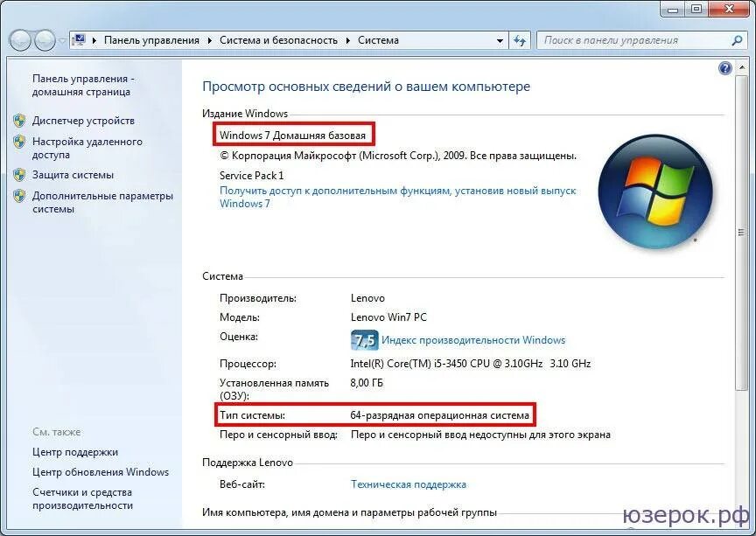The height and width of the screenshot is (536, 756).
Task: Open Настройка удаленного доступа link
Action: [x=87, y=148]
